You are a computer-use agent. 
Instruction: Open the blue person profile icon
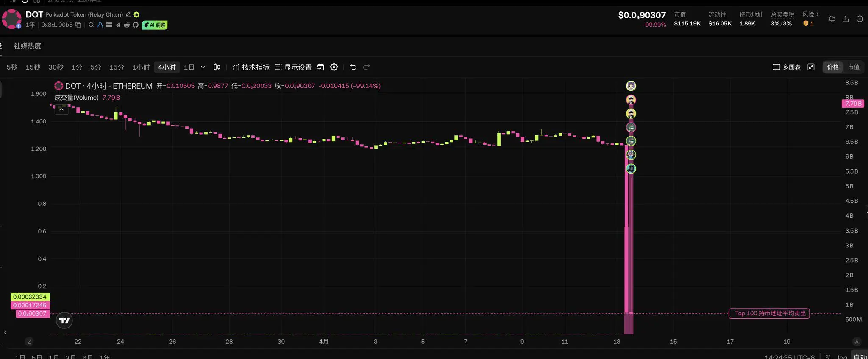100,25
